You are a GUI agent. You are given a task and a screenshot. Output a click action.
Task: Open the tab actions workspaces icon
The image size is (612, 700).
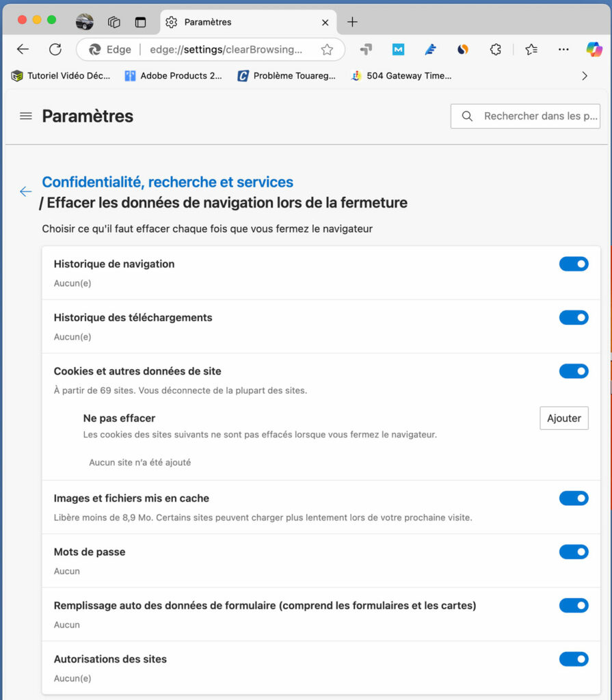(114, 22)
